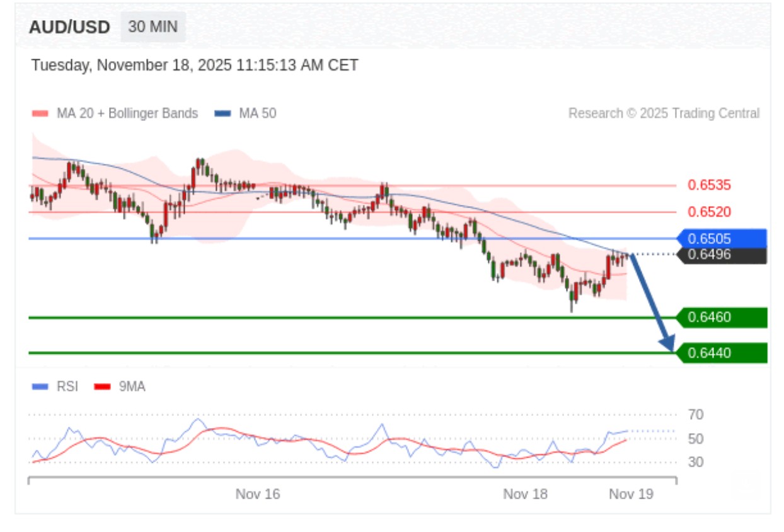Image resolution: width=784 pixels, height=532 pixels.
Task: Click the MA 20 + Bollinger Bands legend swatch
Action: (x=40, y=114)
